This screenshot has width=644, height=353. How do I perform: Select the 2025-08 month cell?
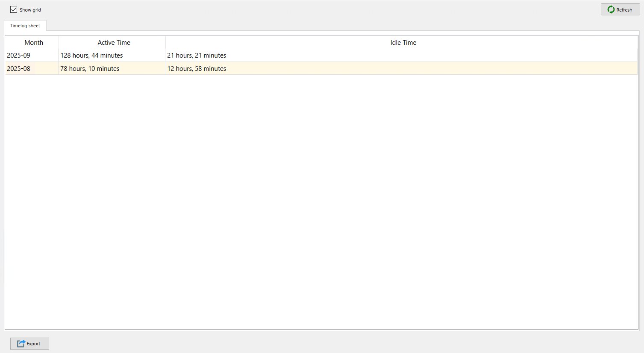pos(19,69)
